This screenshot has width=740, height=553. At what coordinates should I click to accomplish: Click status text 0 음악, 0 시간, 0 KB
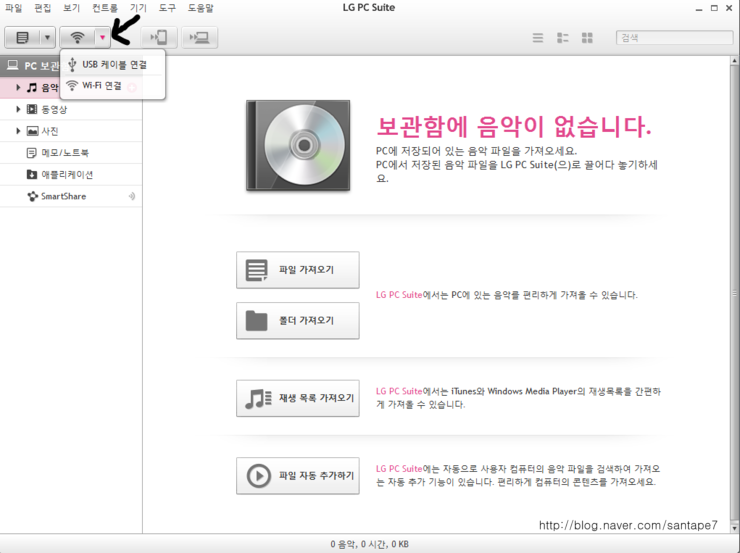point(370,544)
